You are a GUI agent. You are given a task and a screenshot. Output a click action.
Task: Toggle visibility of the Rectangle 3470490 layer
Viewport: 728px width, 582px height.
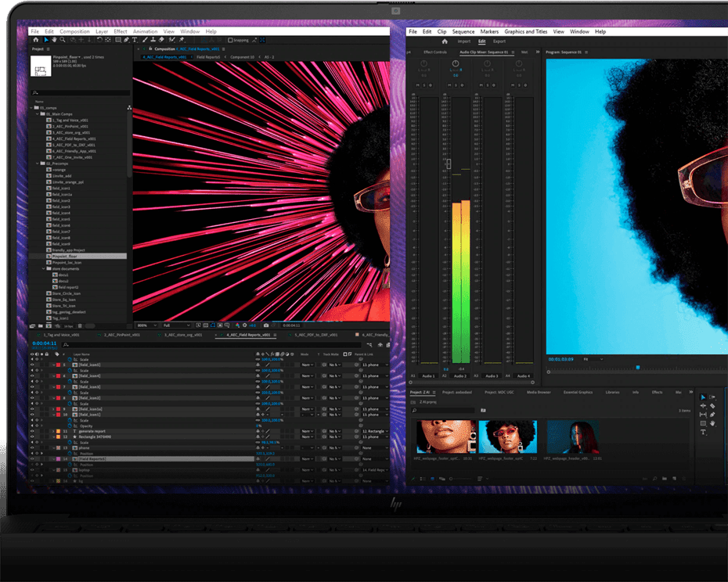click(32, 436)
